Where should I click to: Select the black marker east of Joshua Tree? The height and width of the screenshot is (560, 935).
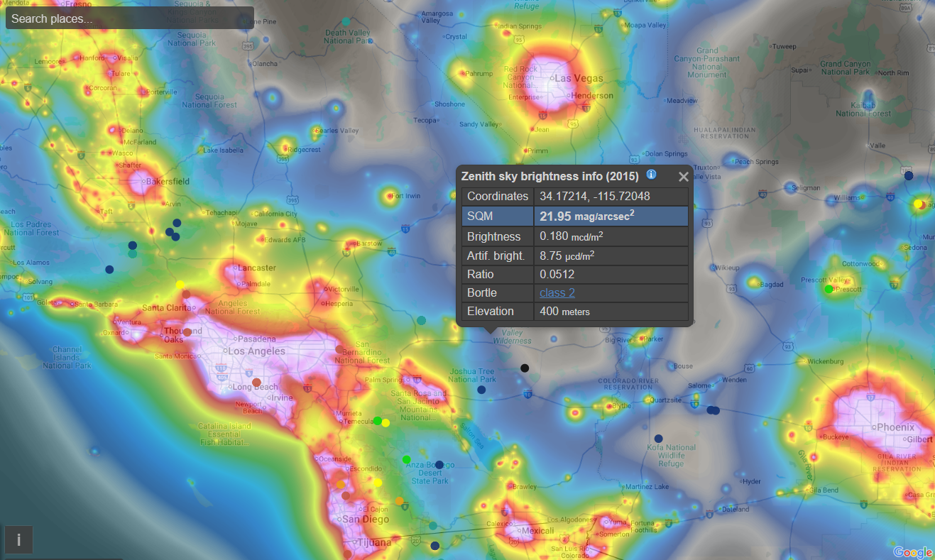pos(525,368)
